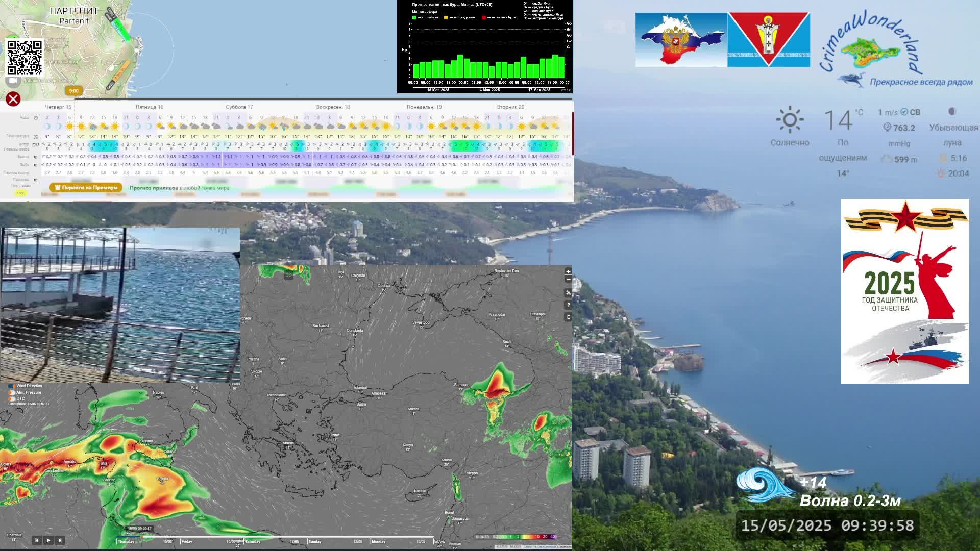This screenshot has width=980, height=551.
Task: Click Krasnodar label on map
Action: (497, 314)
